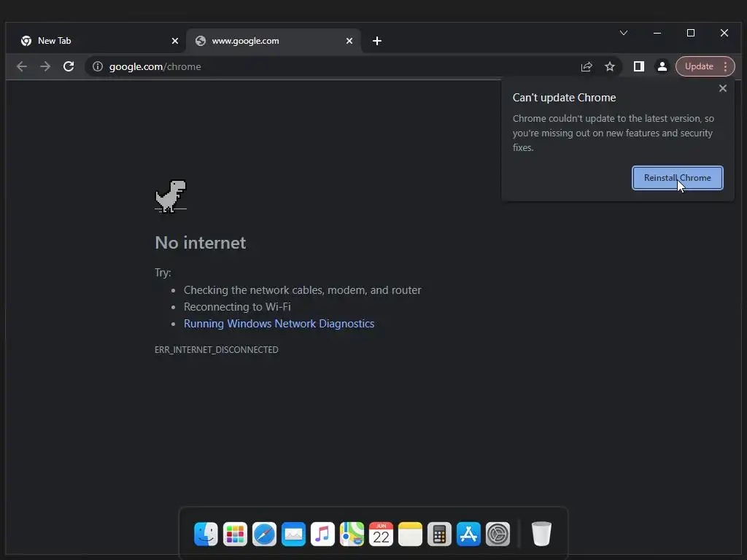This screenshot has width=747, height=560.
Task: Switch to the New Tab tab
Action: click(x=96, y=41)
